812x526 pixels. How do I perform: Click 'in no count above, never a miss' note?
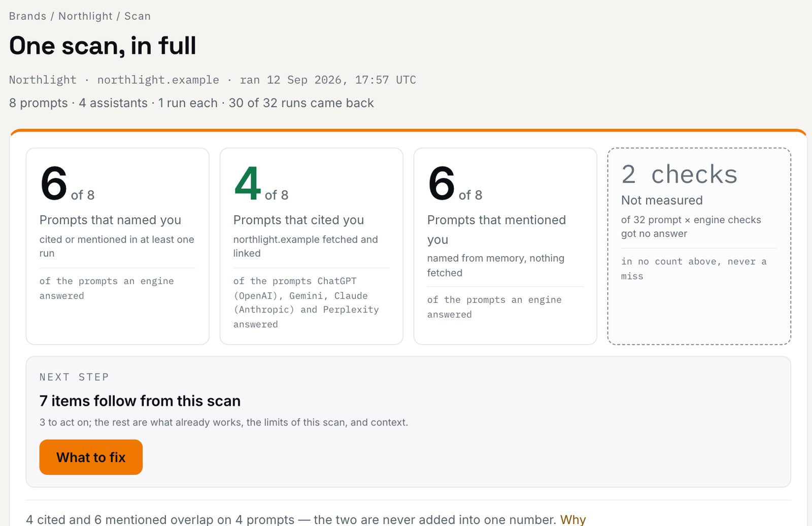click(x=694, y=268)
